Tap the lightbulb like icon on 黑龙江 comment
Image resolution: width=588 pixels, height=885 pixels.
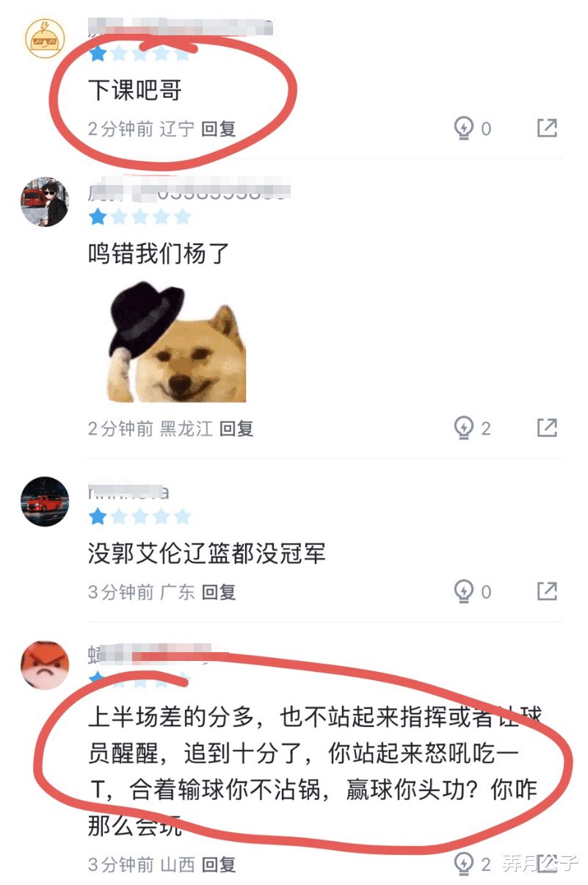click(x=463, y=427)
